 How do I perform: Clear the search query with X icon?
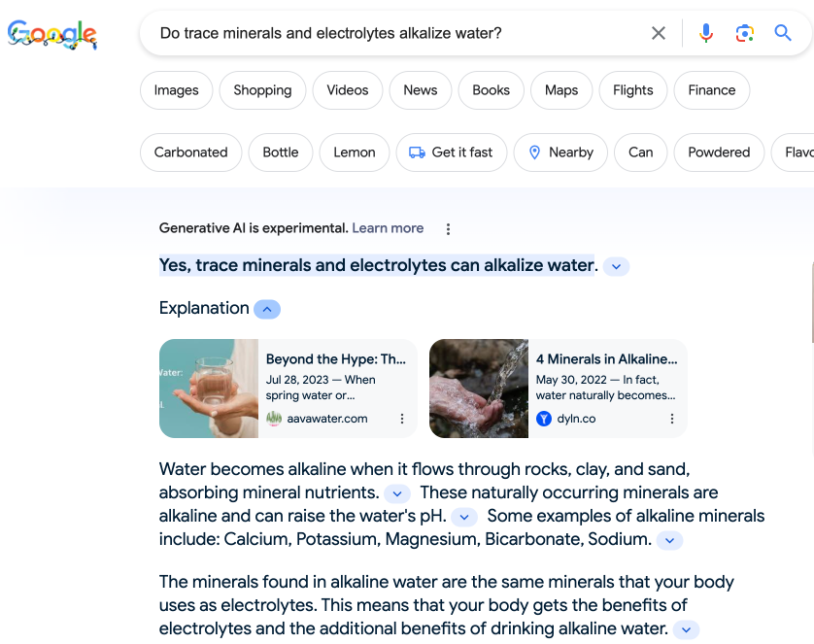tap(659, 33)
